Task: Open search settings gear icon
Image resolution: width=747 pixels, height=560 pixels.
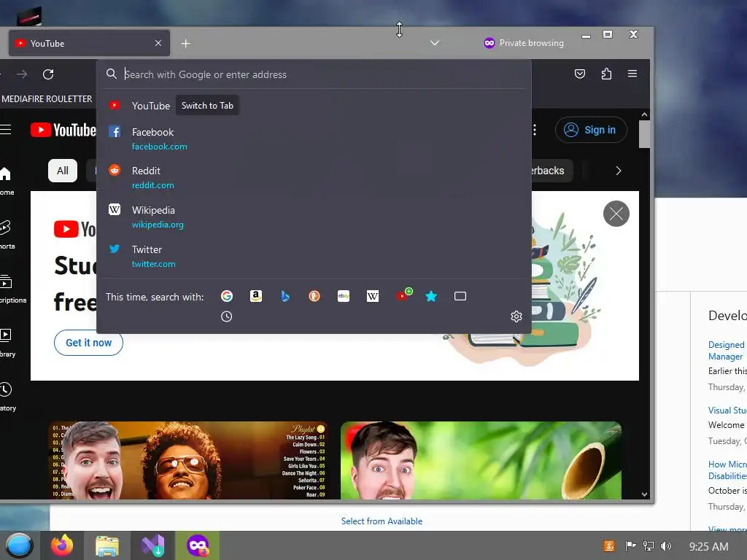Action: pos(516,316)
